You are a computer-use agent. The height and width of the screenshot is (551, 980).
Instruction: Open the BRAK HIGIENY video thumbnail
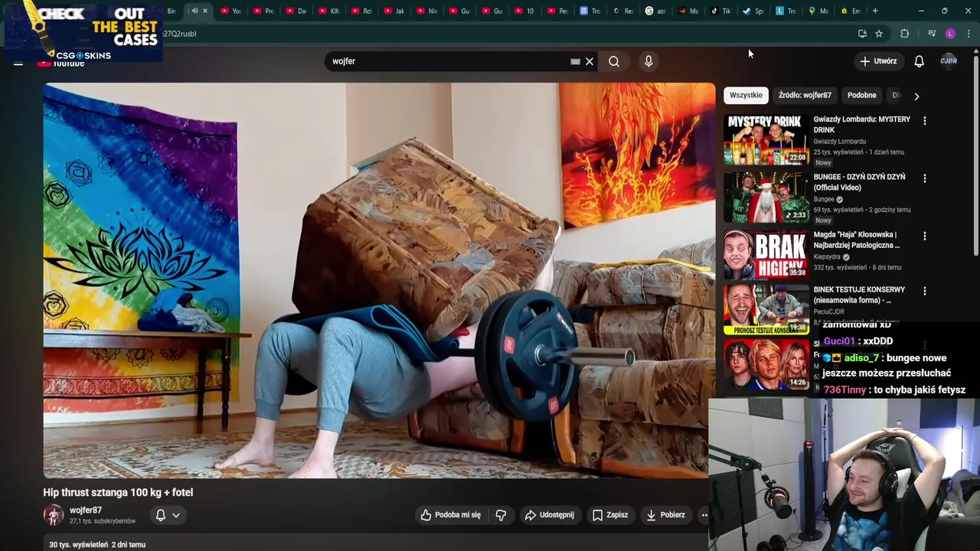click(766, 255)
